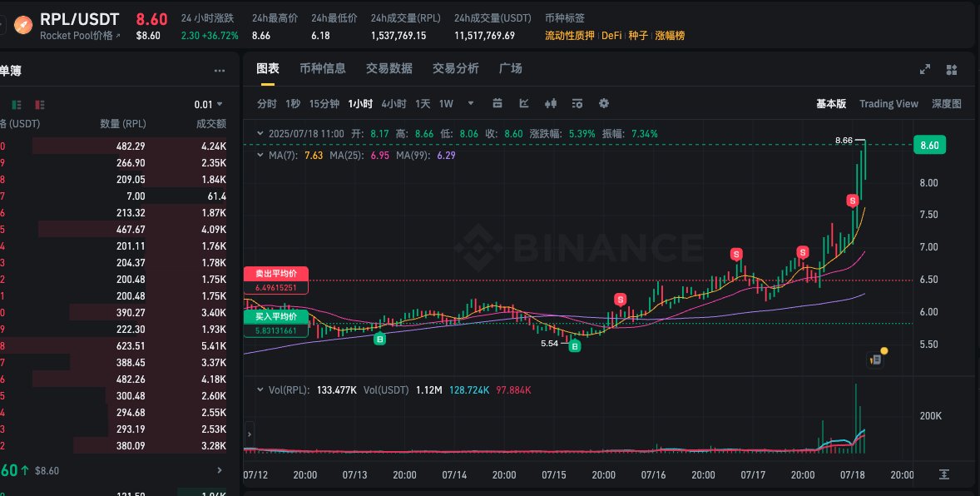
Task: Click the 流动性质押 tag link
Action: click(x=569, y=36)
